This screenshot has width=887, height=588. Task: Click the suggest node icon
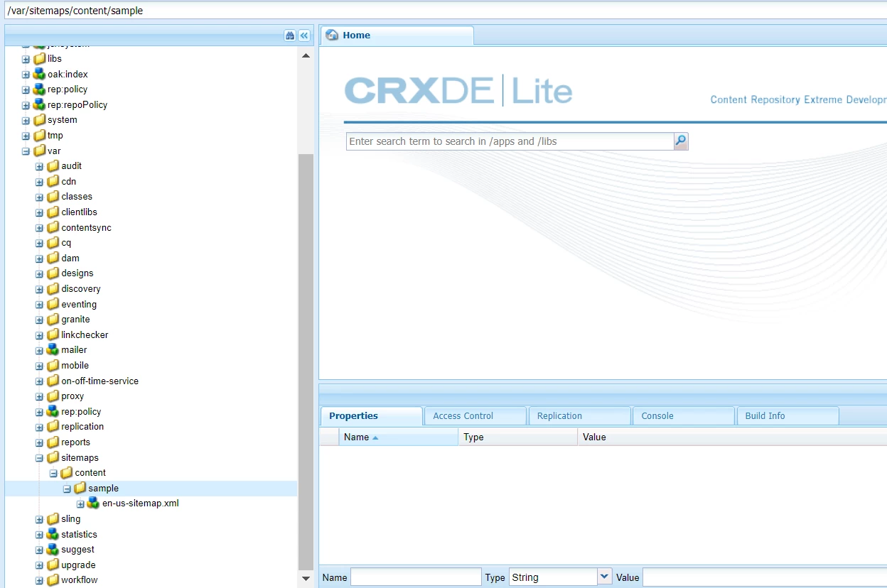point(53,549)
